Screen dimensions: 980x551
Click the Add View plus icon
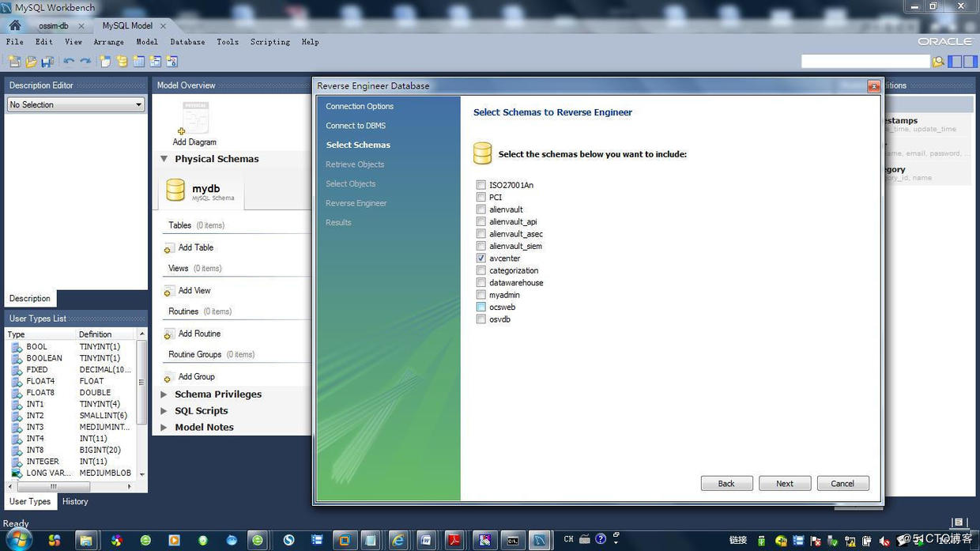[168, 291]
